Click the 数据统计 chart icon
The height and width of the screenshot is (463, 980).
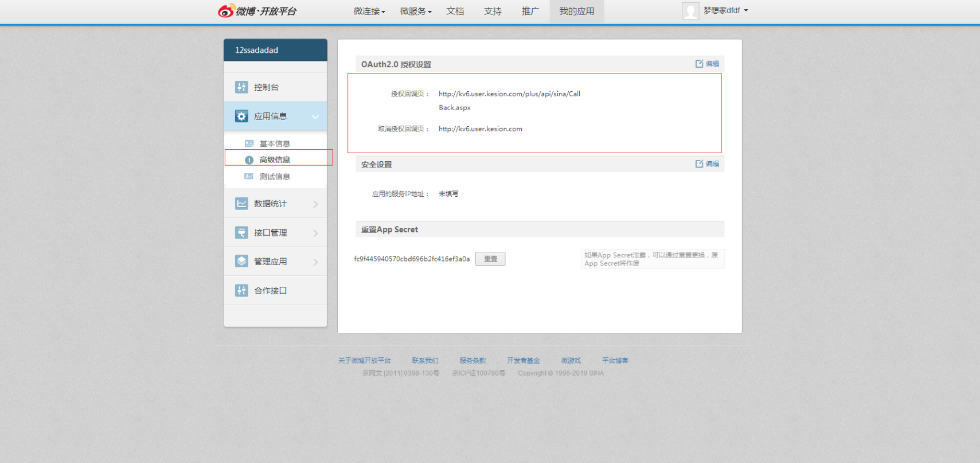pyautogui.click(x=241, y=204)
